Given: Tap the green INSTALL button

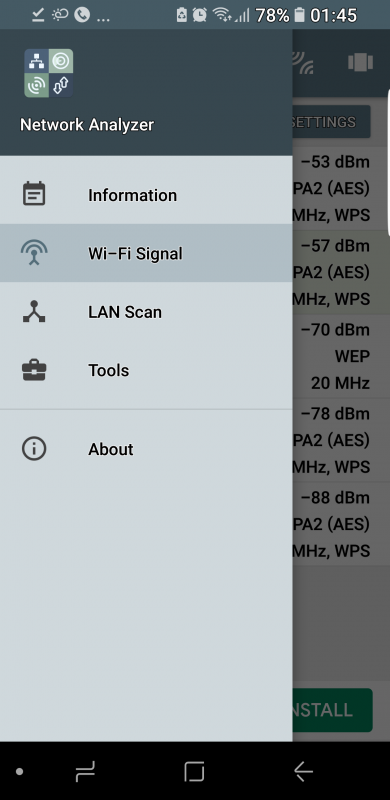Looking at the screenshot, I should pos(332,710).
